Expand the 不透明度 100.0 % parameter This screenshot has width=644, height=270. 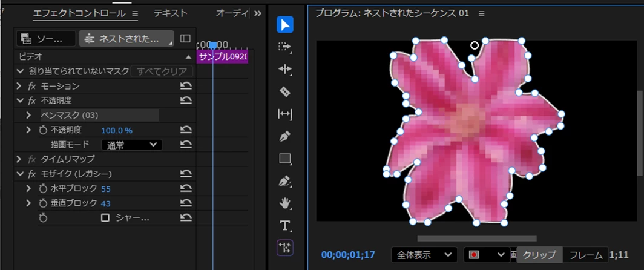click(x=29, y=130)
